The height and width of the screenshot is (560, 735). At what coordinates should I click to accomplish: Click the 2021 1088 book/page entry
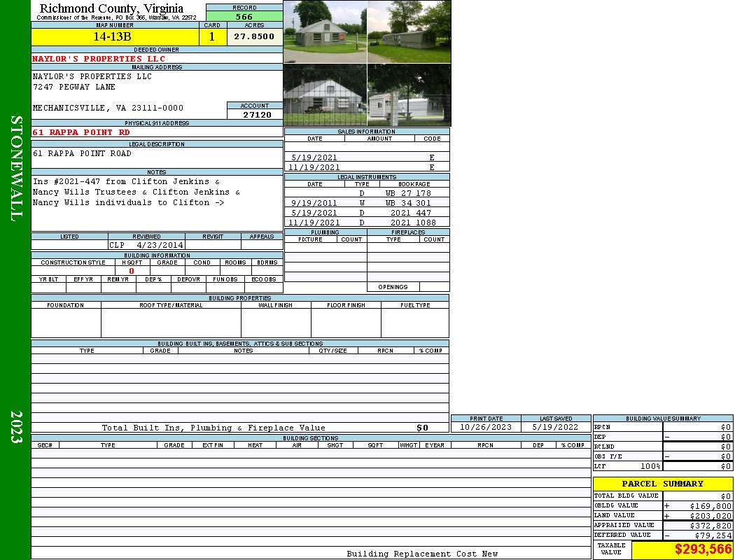pos(413,223)
